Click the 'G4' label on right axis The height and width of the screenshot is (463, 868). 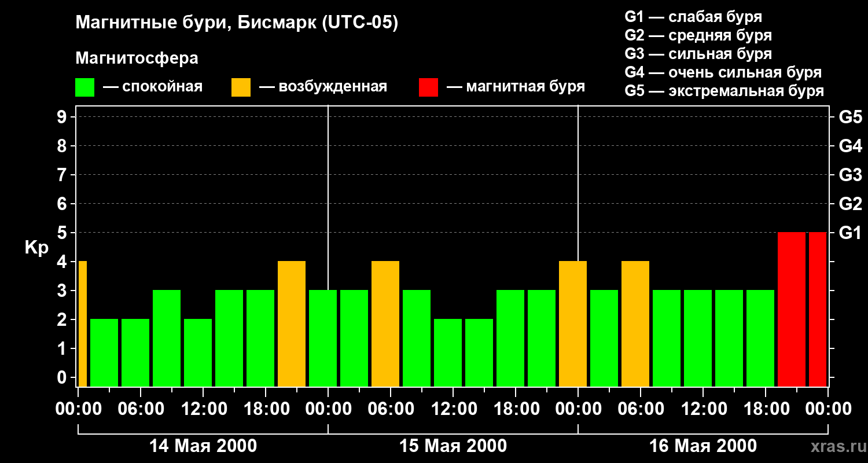(x=850, y=146)
